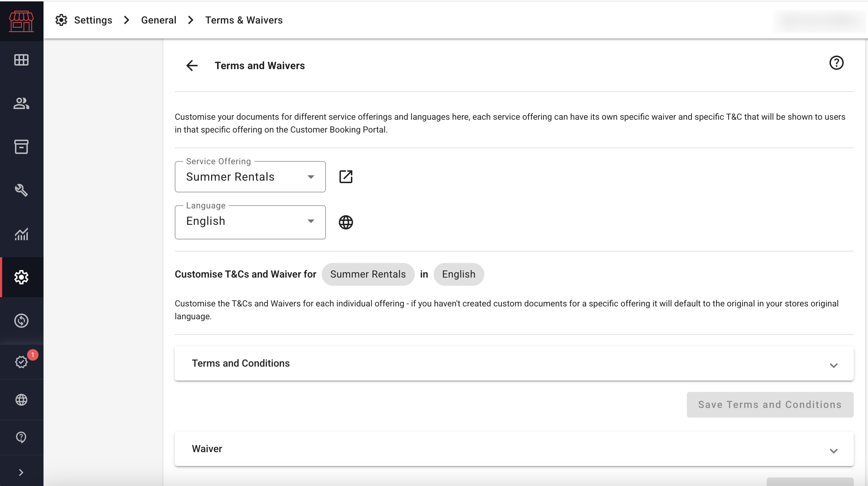This screenshot has width=868, height=486.
Task: Open service offering in new window icon
Action: point(346,177)
